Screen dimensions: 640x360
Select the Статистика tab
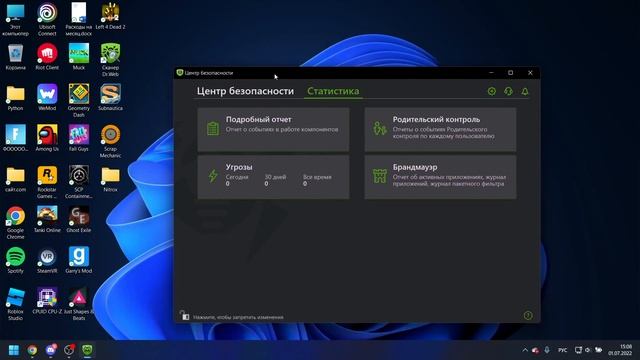(333, 91)
